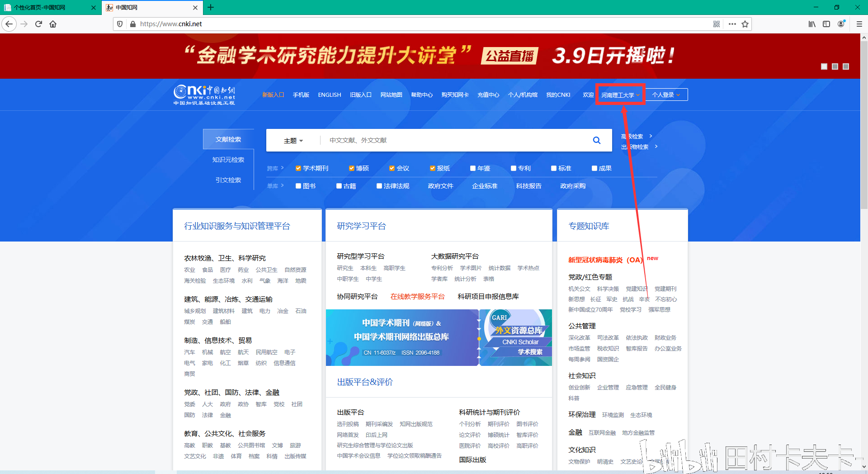This screenshot has height=474, width=868.
Task: Click the magnifier search icon in search box
Action: (597, 140)
